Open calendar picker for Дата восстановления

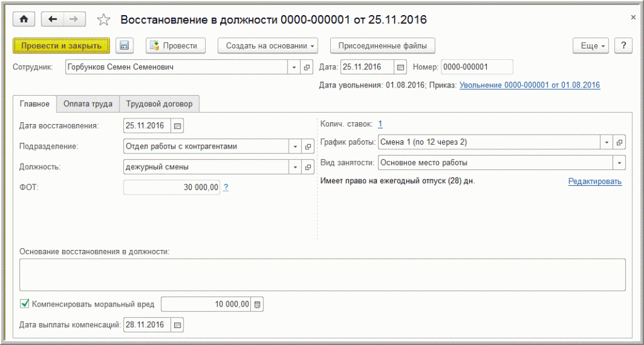click(x=177, y=126)
